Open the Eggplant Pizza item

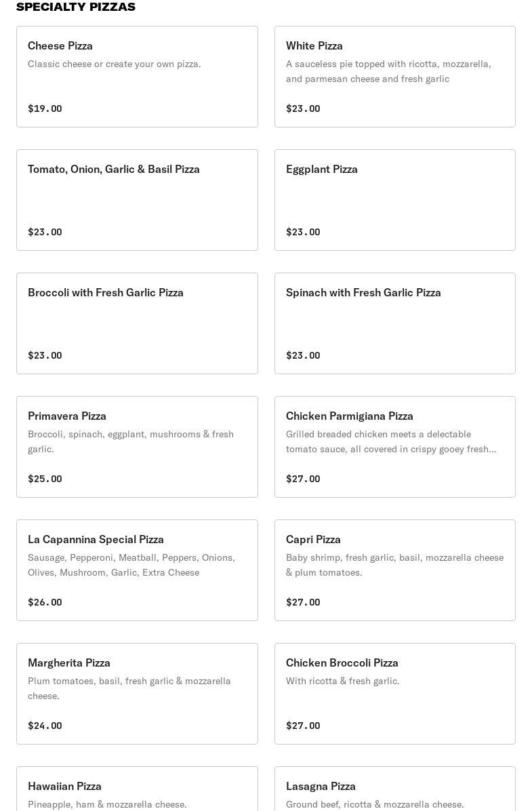[x=394, y=200]
